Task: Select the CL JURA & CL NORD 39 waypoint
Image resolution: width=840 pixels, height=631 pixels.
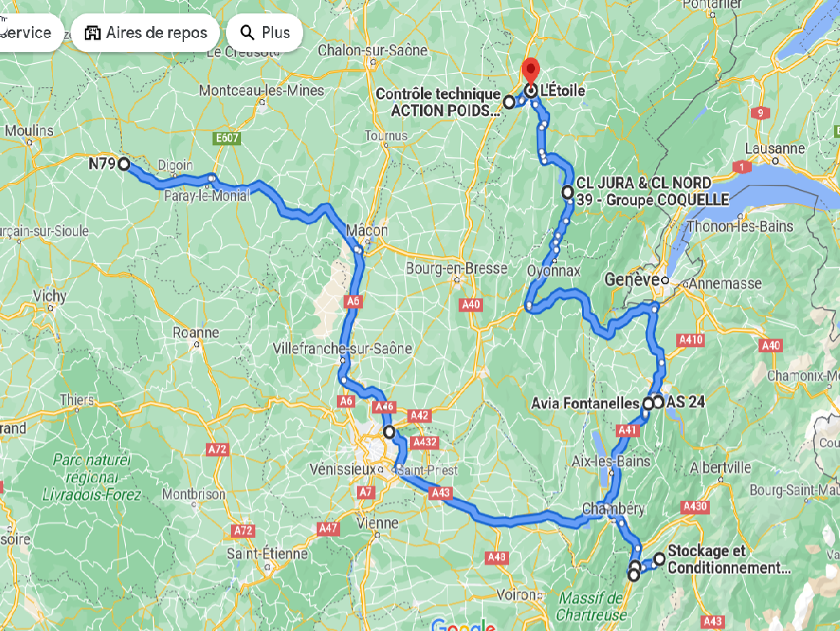Action: 568,192
